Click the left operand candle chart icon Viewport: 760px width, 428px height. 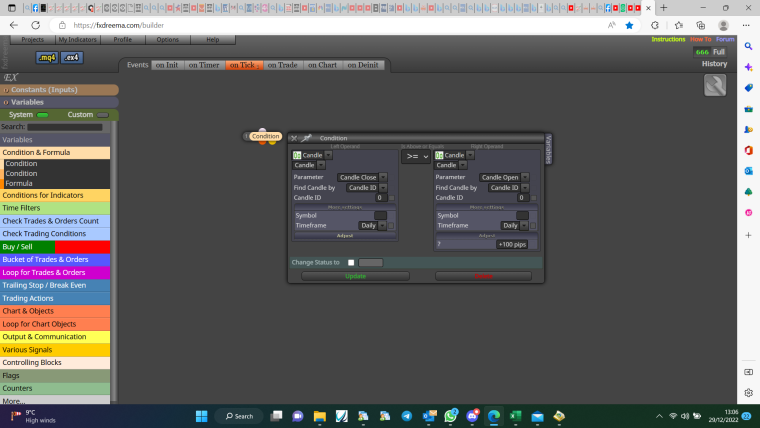(297, 155)
